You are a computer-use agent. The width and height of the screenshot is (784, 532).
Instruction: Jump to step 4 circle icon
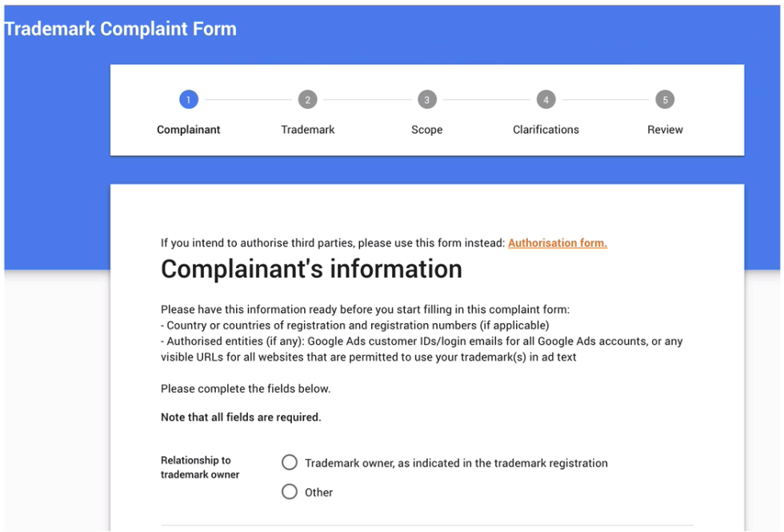[546, 99]
